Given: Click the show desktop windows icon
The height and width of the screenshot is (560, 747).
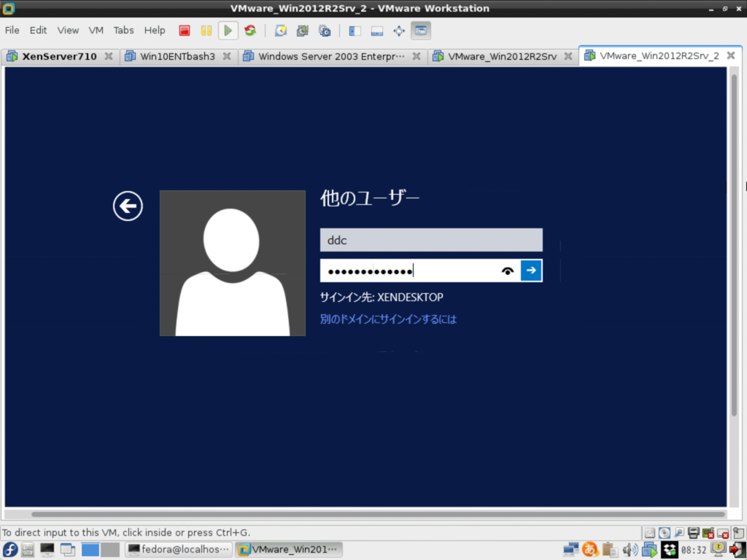Looking at the screenshot, I should pos(68,550).
